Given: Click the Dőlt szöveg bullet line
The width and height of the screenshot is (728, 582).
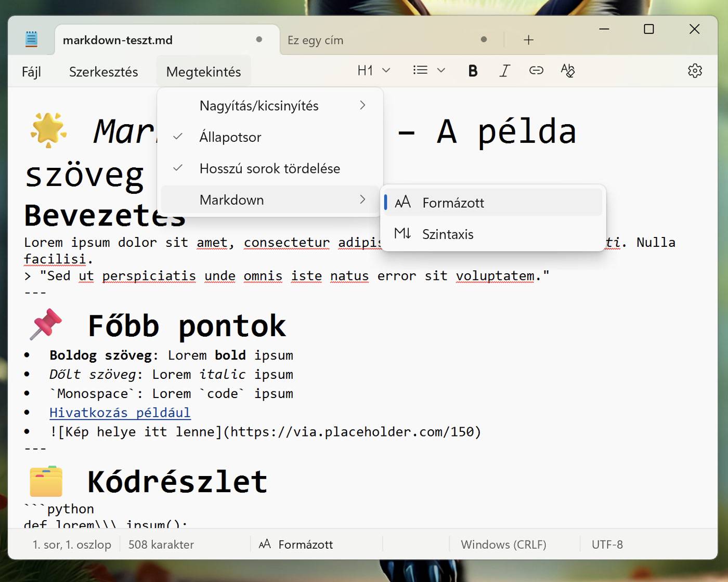Looking at the screenshot, I should (171, 374).
